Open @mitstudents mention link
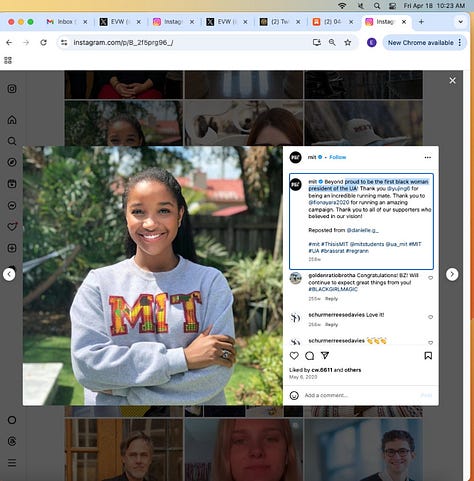474x481 pixels. point(367,244)
